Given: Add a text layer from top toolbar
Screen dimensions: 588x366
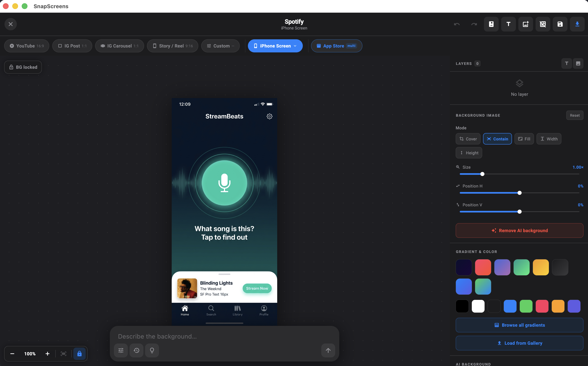Looking at the screenshot, I should tap(508, 24).
